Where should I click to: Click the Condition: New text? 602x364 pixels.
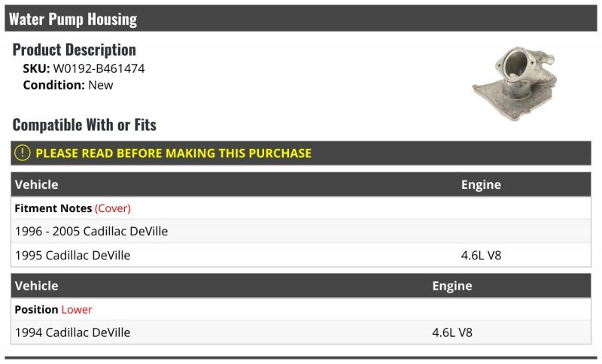[x=68, y=85]
